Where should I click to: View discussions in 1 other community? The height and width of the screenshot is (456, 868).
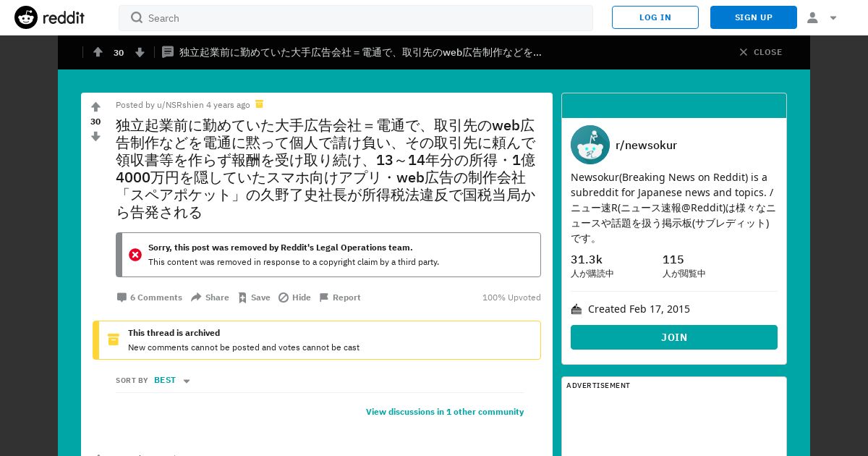pyautogui.click(x=445, y=412)
